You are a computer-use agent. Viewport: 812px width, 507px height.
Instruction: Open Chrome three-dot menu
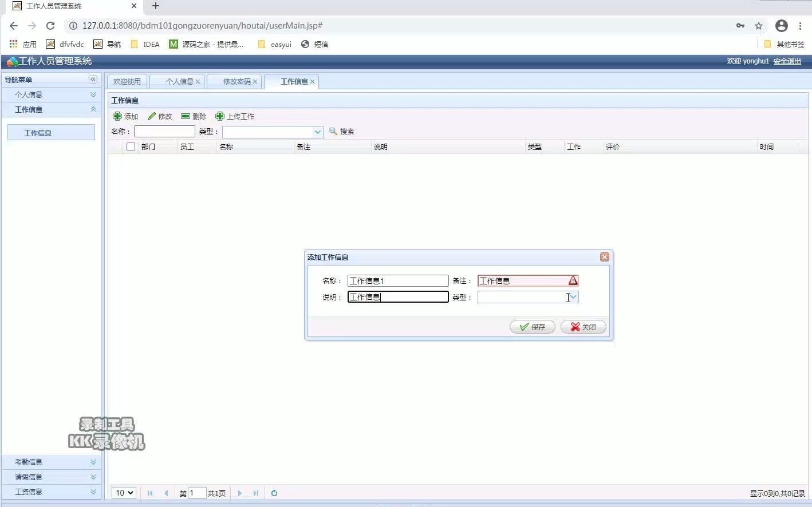(800, 26)
